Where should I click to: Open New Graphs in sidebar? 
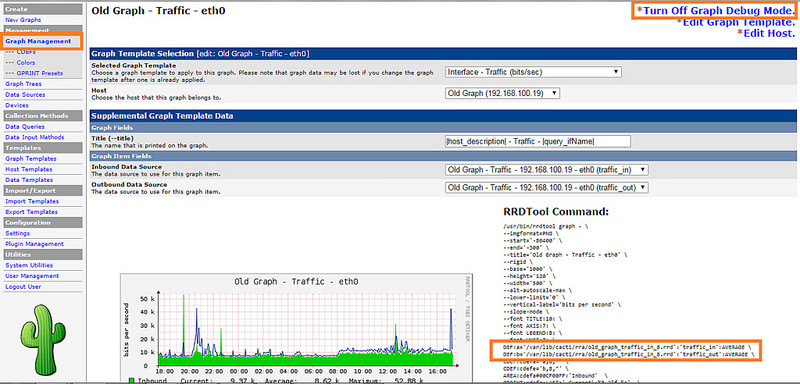pyautogui.click(x=23, y=19)
